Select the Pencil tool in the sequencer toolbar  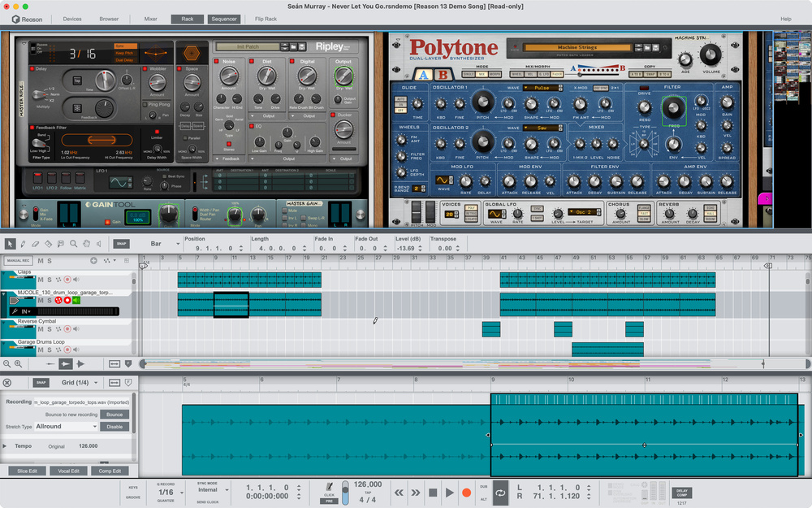pyautogui.click(x=22, y=243)
